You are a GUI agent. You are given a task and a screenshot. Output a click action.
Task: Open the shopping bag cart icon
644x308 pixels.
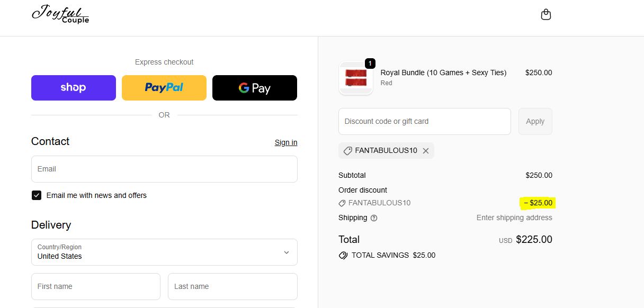pyautogui.click(x=546, y=14)
